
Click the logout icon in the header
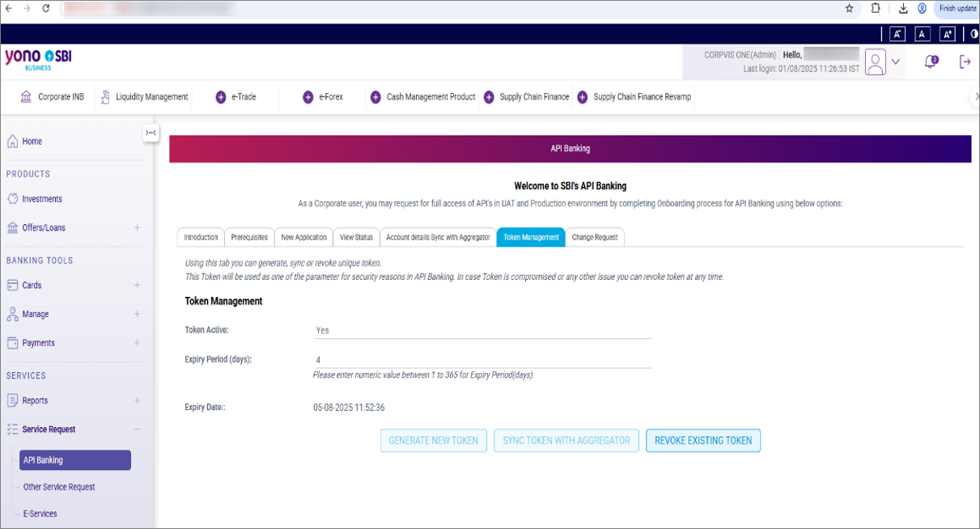point(965,61)
